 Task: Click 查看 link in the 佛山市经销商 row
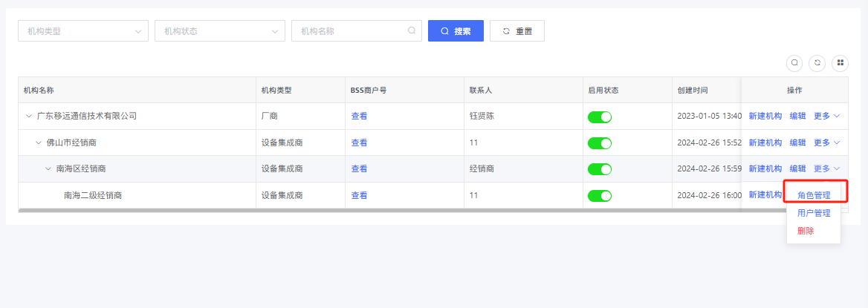359,143
